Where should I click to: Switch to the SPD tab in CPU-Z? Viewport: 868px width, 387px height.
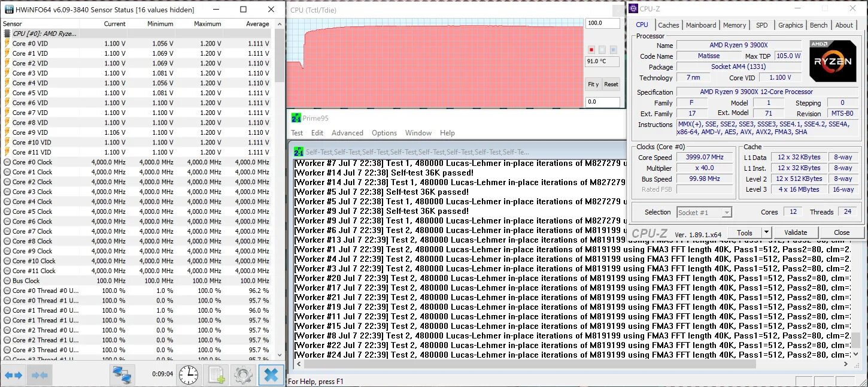[x=761, y=25]
